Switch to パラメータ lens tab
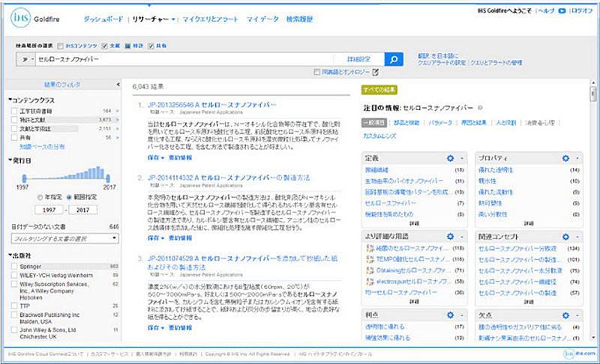Image resolution: width=600 pixels, height=364 pixels. (440, 123)
